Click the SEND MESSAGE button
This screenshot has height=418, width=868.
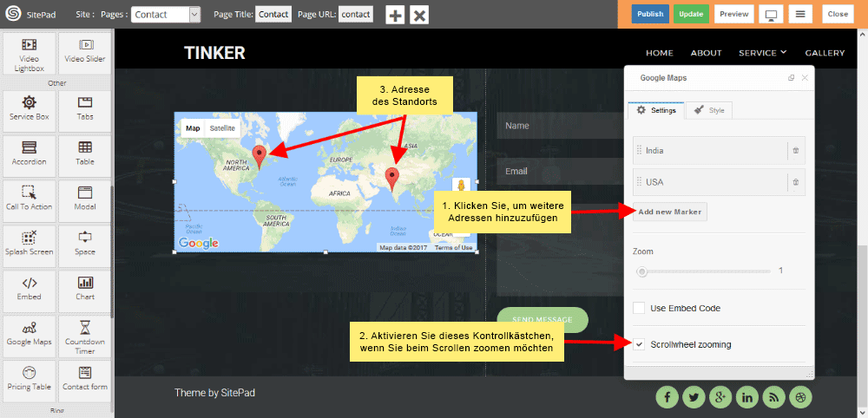click(542, 320)
